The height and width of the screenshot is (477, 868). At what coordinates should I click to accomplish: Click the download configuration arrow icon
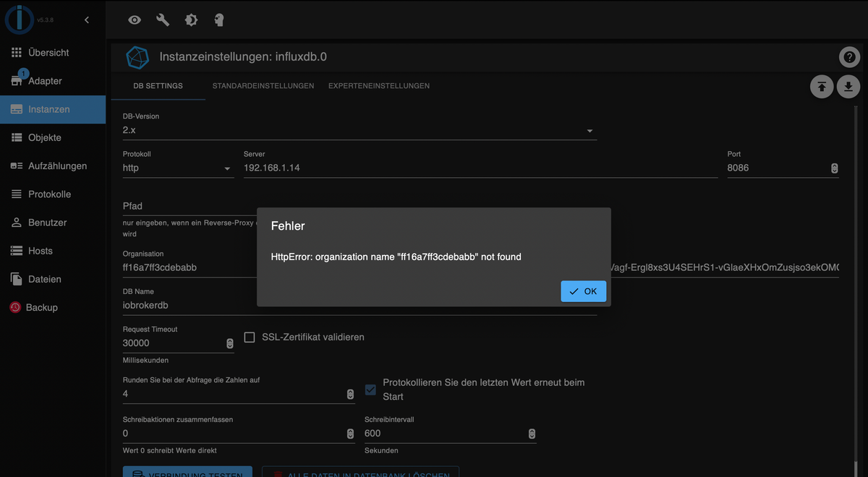[x=848, y=87]
